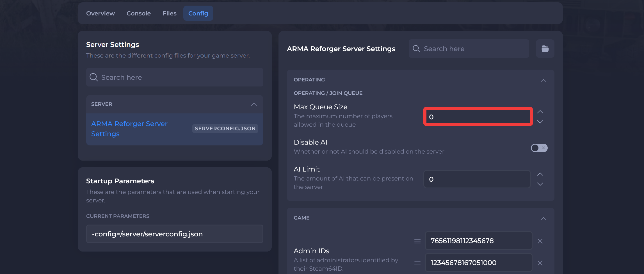644x274 pixels.
Task: Collapse the GAME section
Action: [543, 219]
